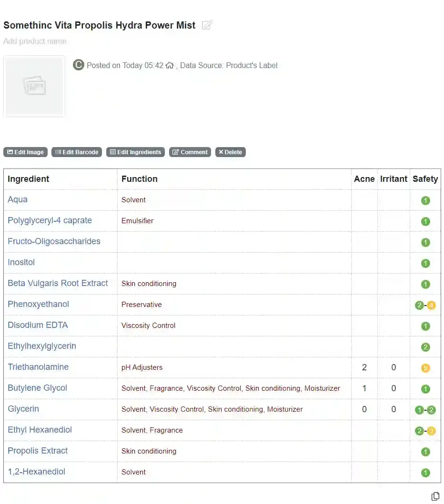Viewport: 444px width, 504px height.
Task: Open the Disodium EDTA link
Action: click(x=38, y=325)
